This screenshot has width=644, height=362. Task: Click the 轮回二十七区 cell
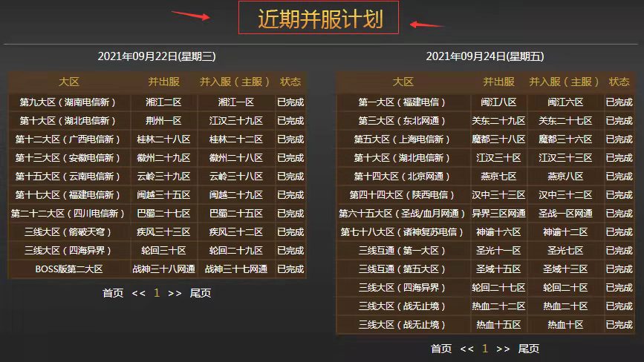[x=498, y=288]
